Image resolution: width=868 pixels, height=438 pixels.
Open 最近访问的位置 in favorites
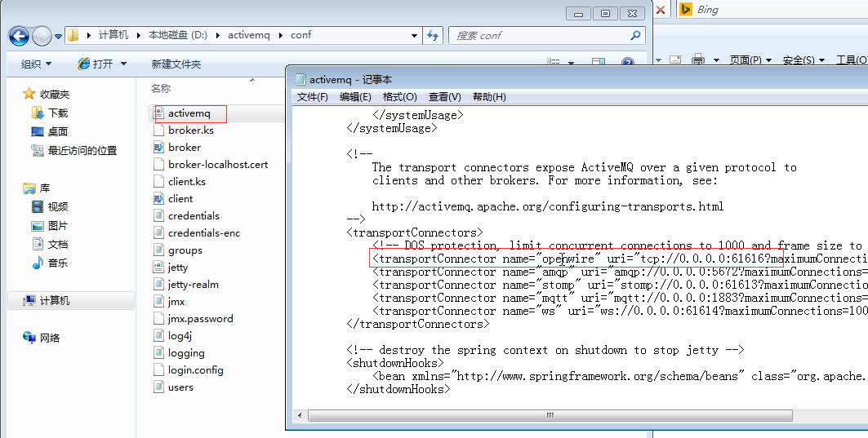point(82,150)
